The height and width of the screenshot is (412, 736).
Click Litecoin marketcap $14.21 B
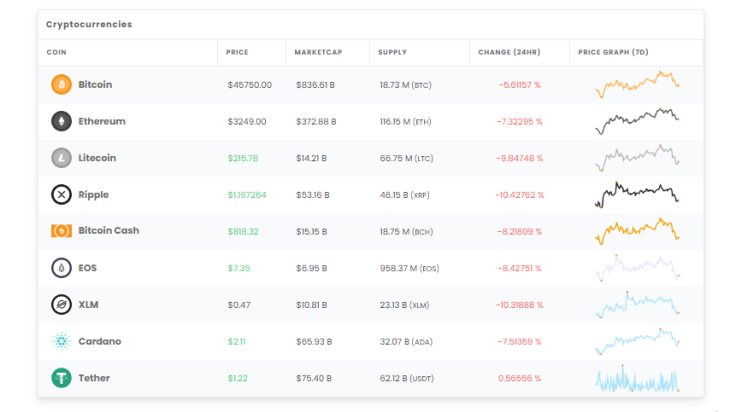click(x=311, y=158)
